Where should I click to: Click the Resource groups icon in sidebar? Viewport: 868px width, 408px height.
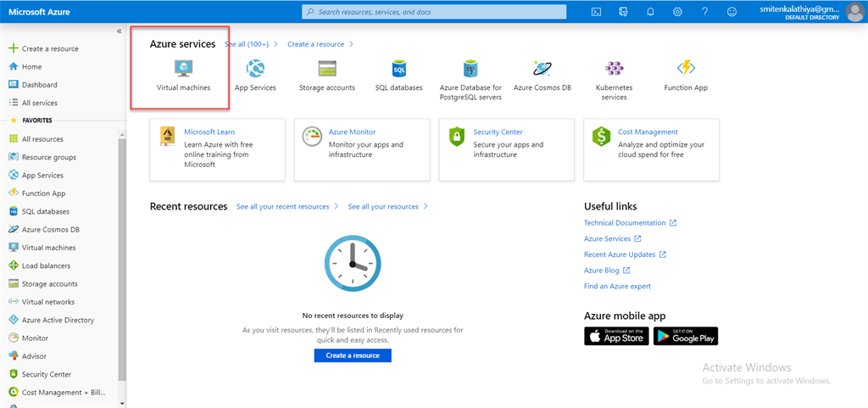pyautogui.click(x=14, y=157)
